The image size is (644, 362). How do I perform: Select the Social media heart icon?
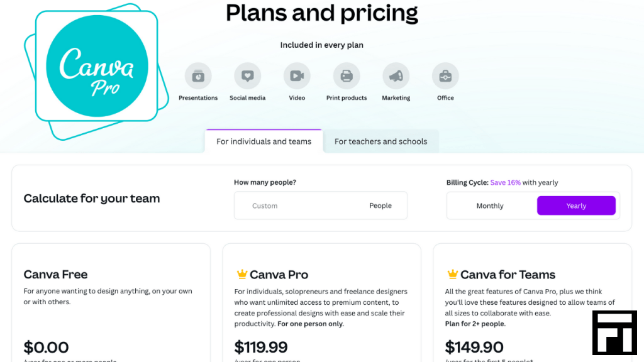click(x=248, y=76)
